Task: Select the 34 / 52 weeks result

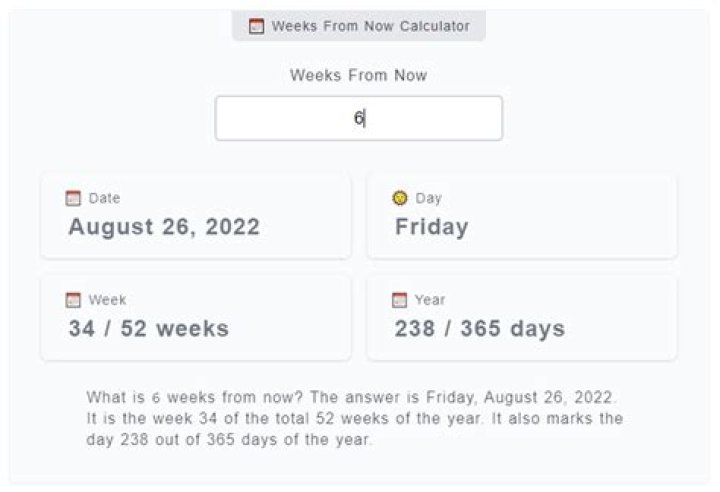Action: click(148, 328)
